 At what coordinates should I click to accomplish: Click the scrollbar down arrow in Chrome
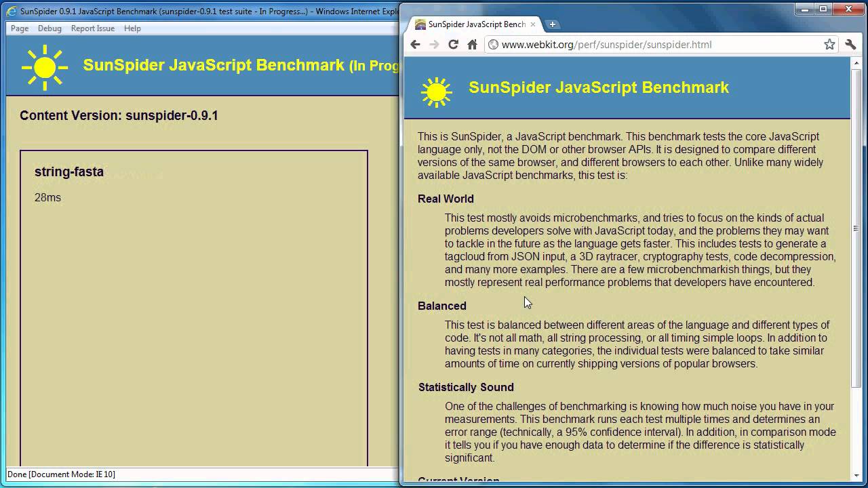click(856, 475)
